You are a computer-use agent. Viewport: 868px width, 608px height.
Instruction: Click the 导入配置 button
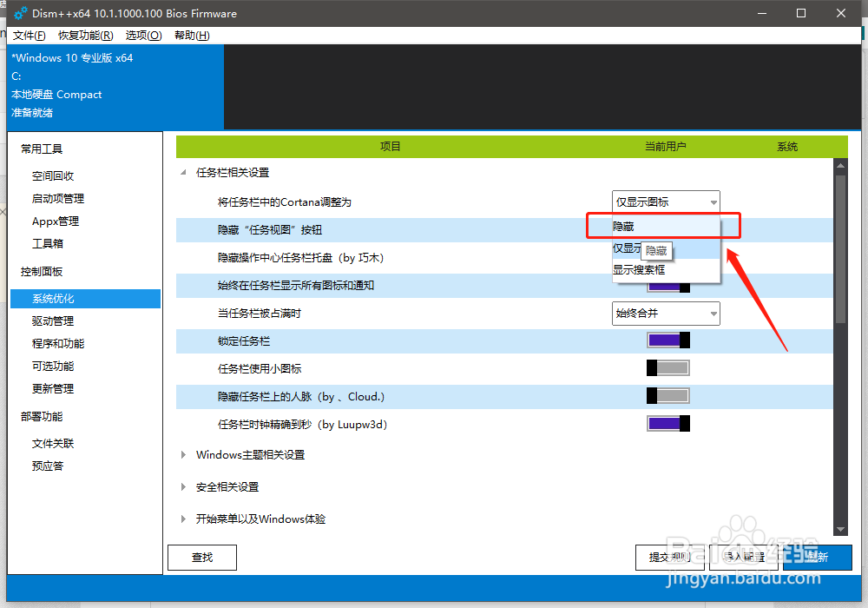[744, 558]
